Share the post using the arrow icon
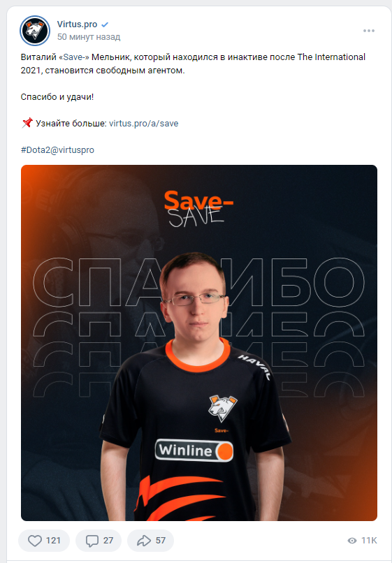 144,541
